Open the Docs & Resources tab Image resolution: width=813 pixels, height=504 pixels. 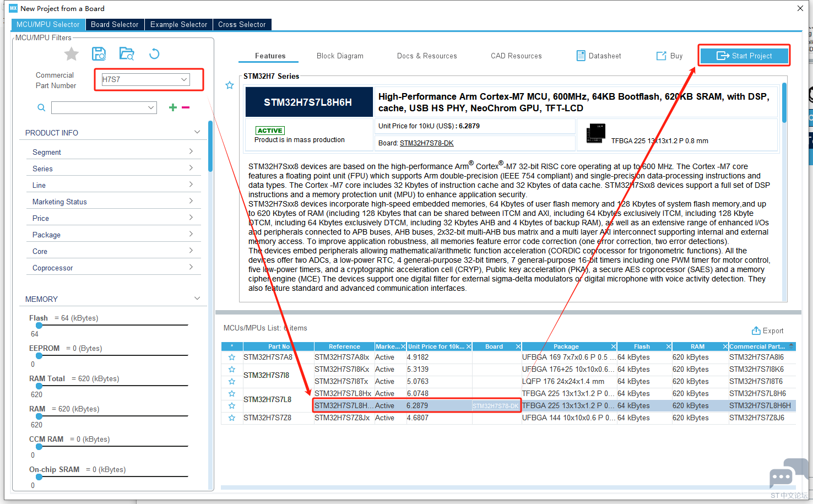tap(427, 56)
